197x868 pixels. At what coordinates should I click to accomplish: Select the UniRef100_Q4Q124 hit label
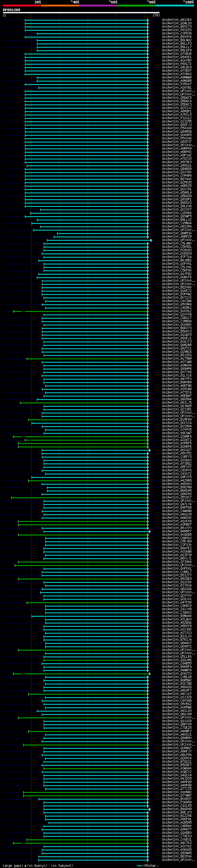pyautogui.click(x=177, y=775)
